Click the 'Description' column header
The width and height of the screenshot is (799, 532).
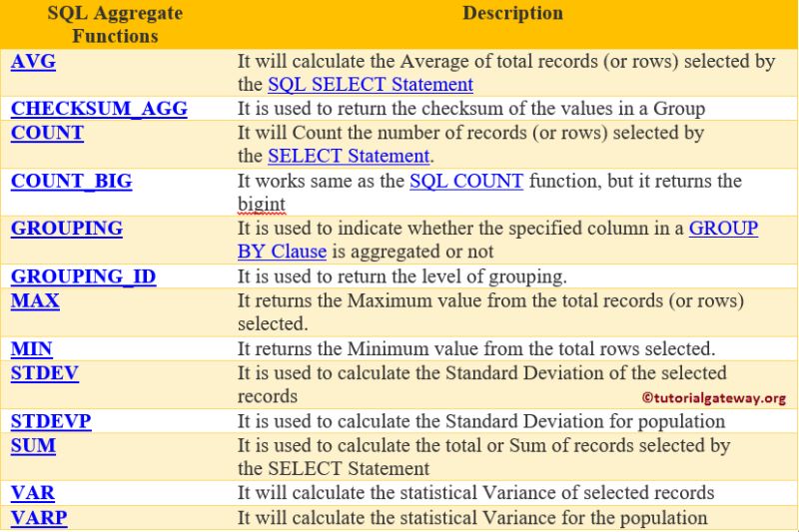pos(512,13)
